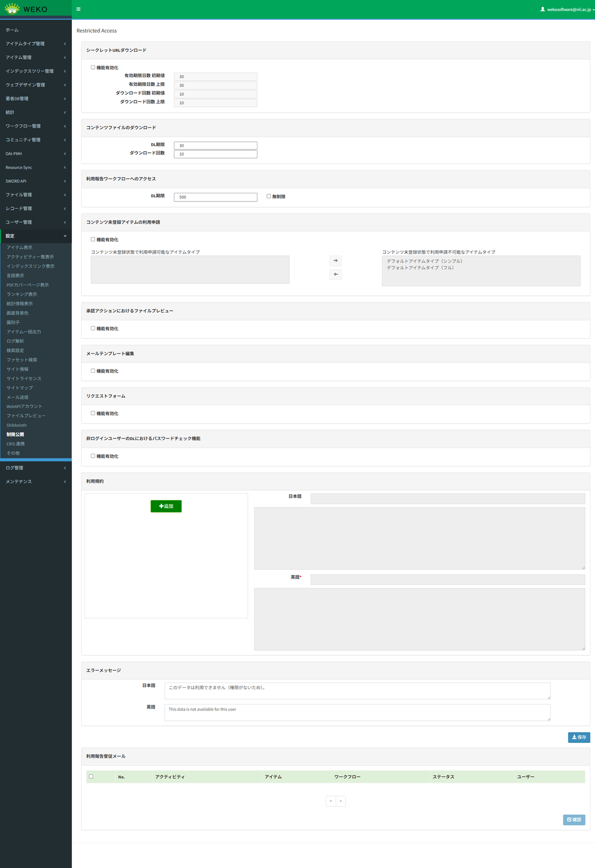Expand the アイテムタイプ管理 sidebar menu
The width and height of the screenshot is (595, 868).
pyautogui.click(x=35, y=44)
